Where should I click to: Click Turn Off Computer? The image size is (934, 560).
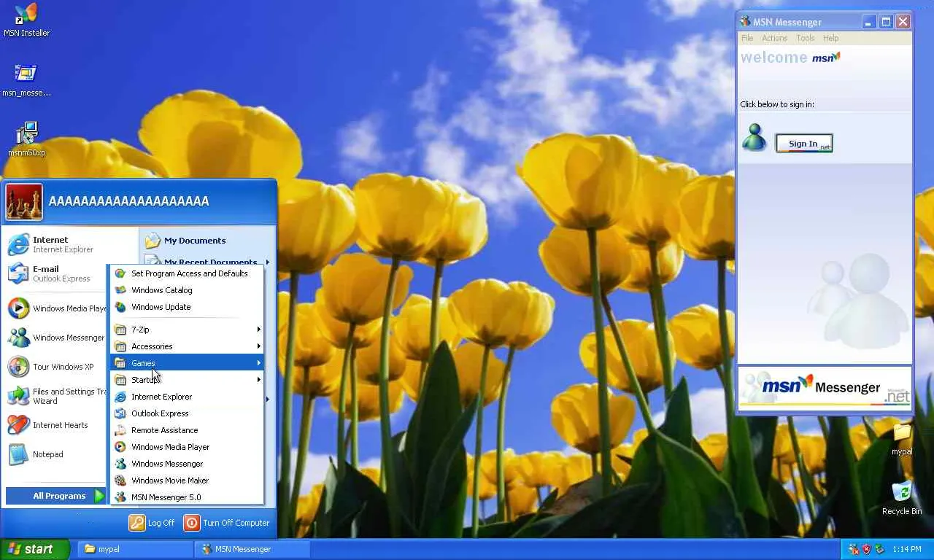(227, 523)
